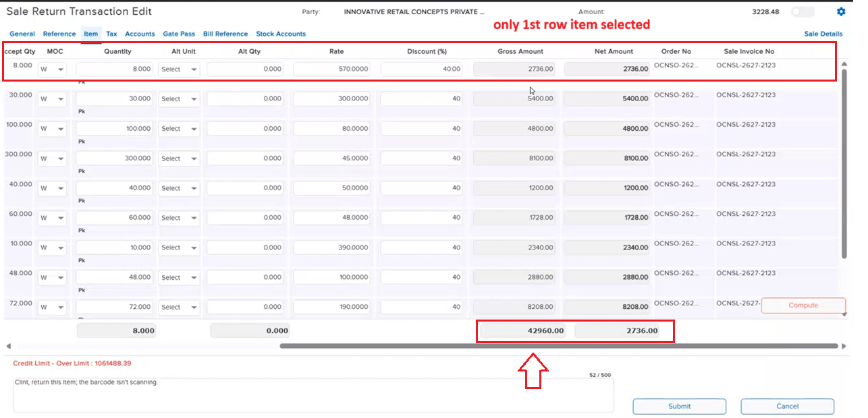Viewport: 868px width, 418px height.
Task: Open MOC dropdown in the 30.000 quantity row
Action: tap(52, 99)
